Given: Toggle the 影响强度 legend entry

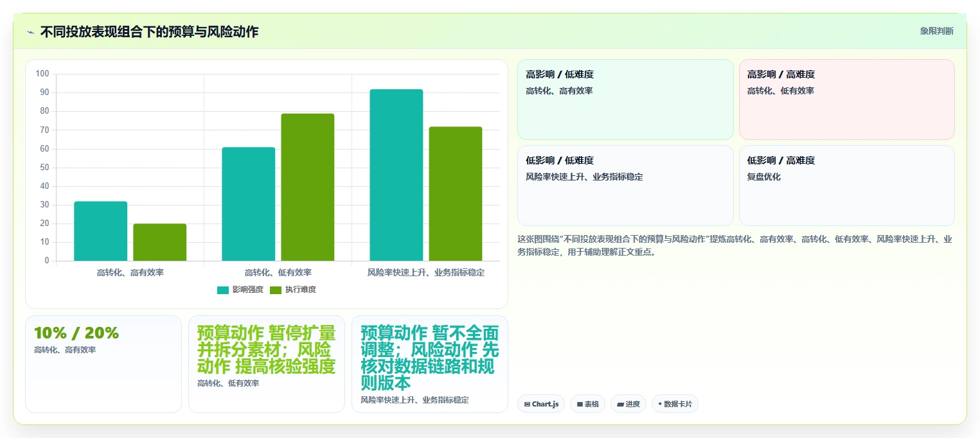Looking at the screenshot, I should click(240, 290).
